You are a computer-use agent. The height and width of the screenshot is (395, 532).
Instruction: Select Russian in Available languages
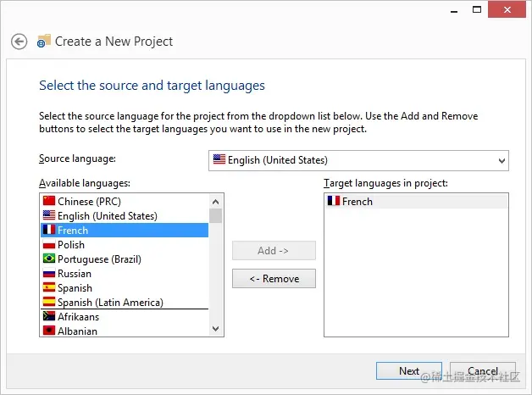tap(125, 274)
